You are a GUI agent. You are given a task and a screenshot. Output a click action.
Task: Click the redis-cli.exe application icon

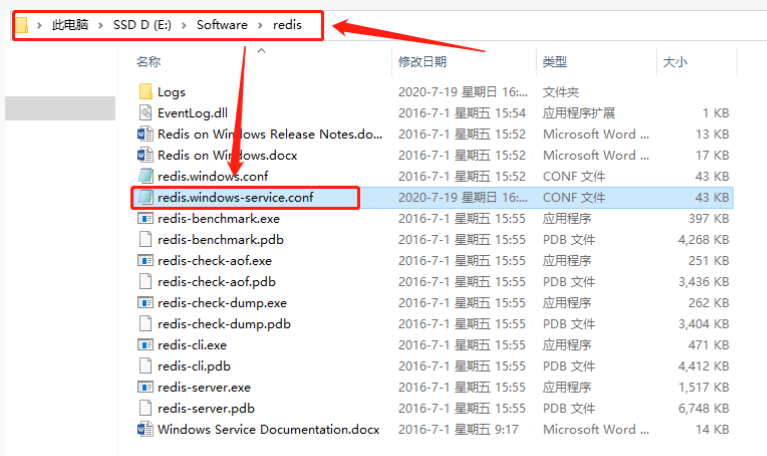(145, 344)
